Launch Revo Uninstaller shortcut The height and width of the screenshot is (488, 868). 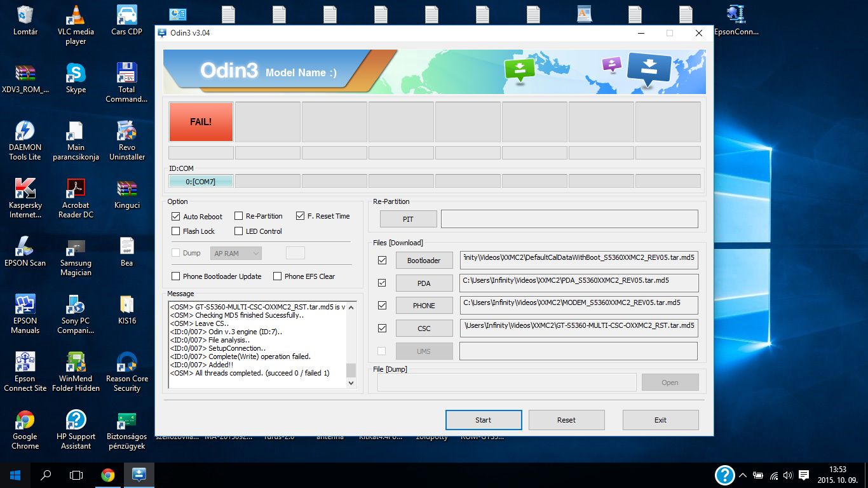tap(127, 140)
